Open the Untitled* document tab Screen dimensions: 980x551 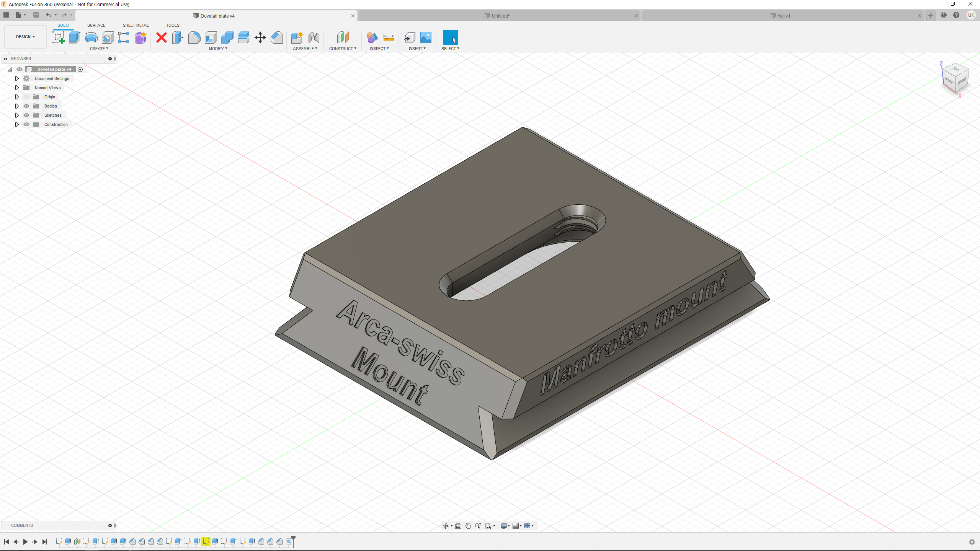click(500, 16)
